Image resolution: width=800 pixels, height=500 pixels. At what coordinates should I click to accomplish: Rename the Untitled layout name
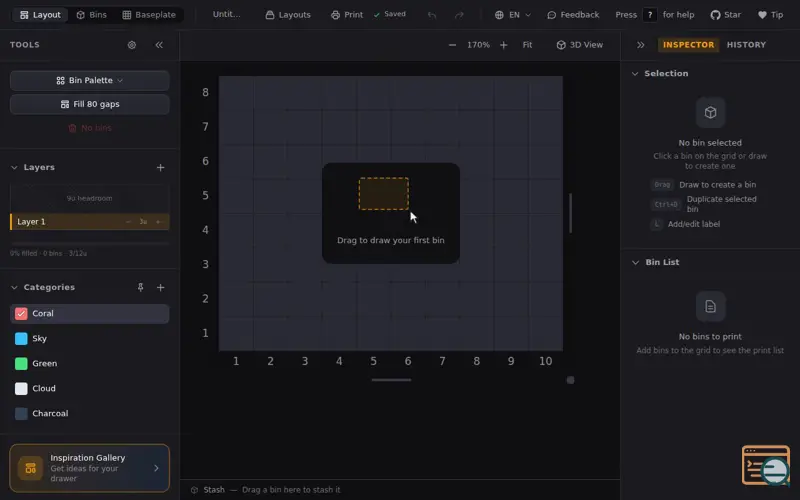click(227, 14)
